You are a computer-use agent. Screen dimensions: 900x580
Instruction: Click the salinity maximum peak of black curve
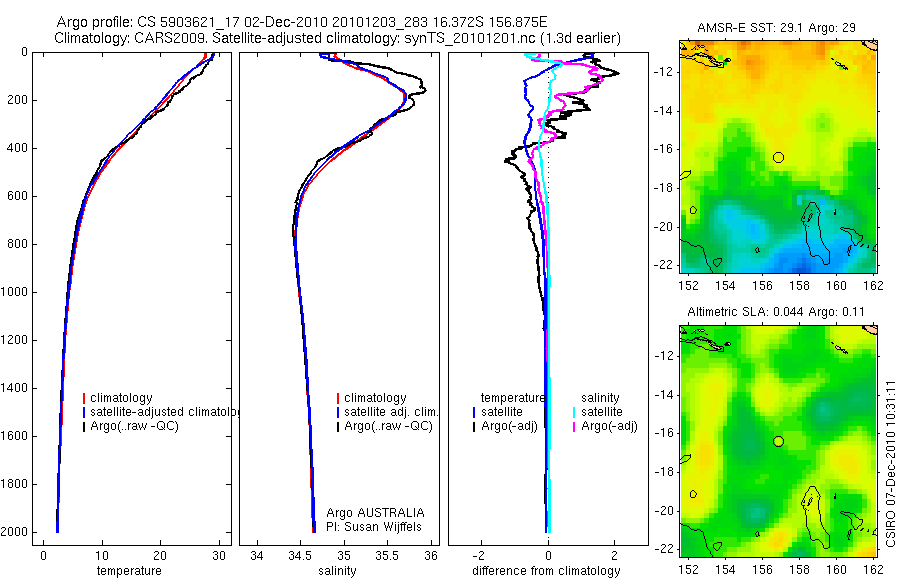(424, 90)
